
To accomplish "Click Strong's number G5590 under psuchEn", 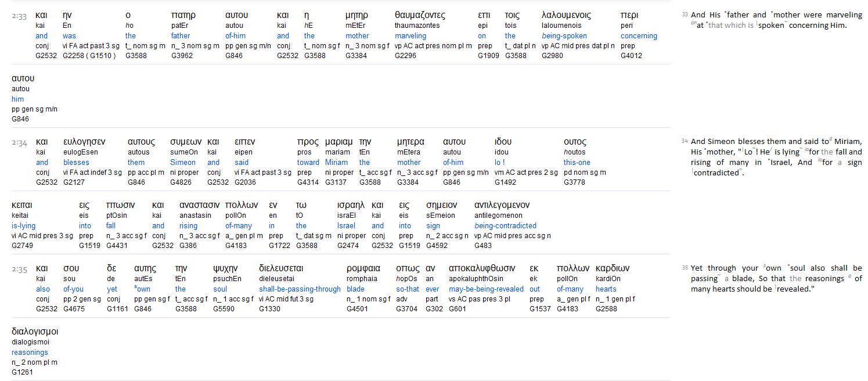I will coord(224,309).
